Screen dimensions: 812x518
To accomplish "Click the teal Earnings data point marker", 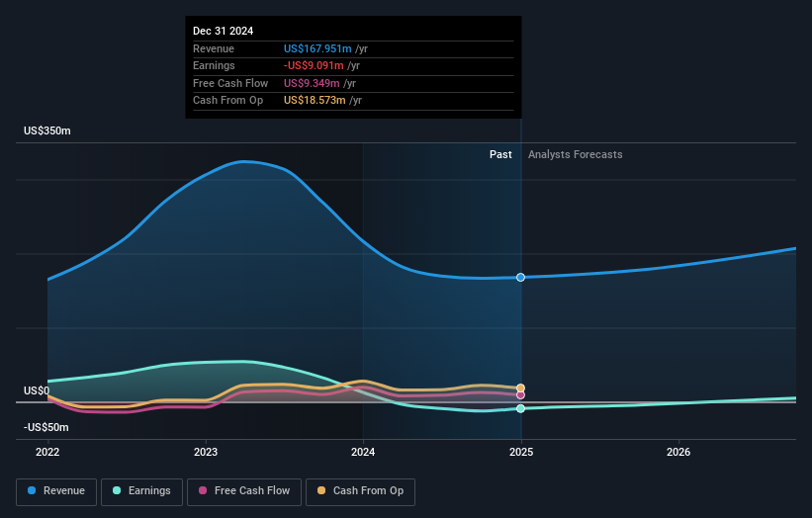I will tap(520, 409).
